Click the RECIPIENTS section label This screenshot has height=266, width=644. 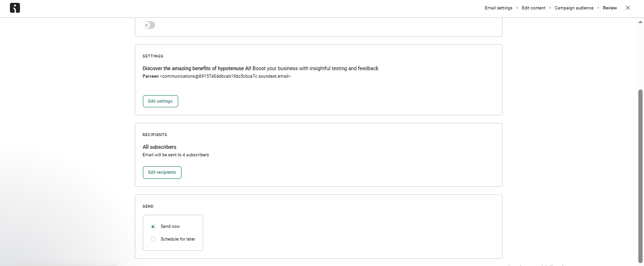point(155,135)
